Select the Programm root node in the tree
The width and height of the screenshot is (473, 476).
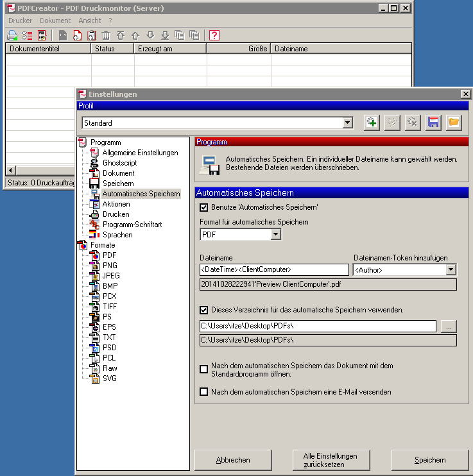click(x=105, y=142)
